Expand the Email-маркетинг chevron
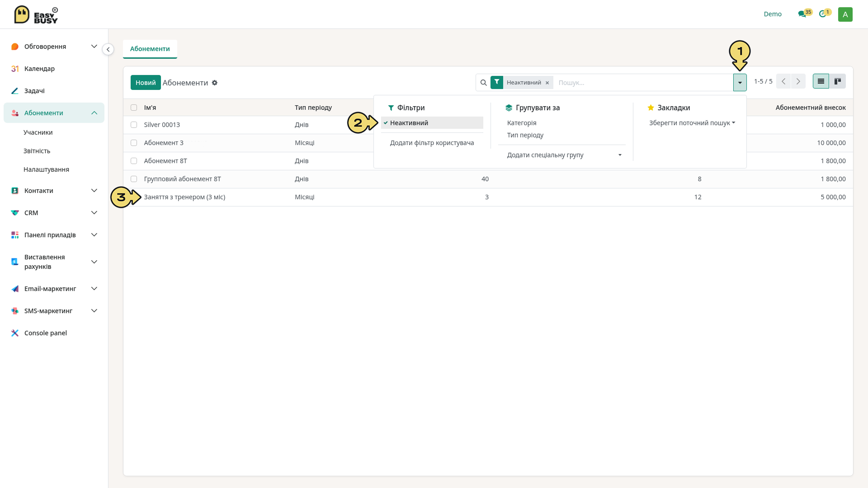868x488 pixels. tap(94, 289)
